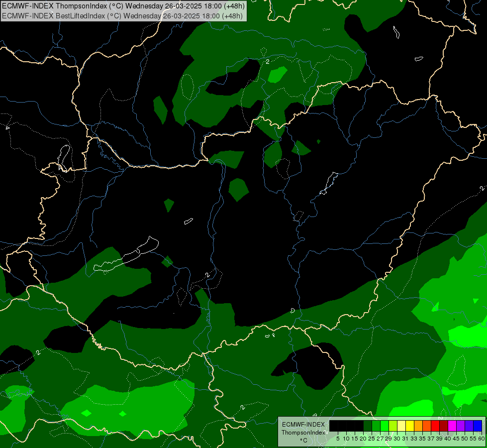Screen dimensions: 487x448
Task: Click the legend tick value 35
Action: [422, 439]
